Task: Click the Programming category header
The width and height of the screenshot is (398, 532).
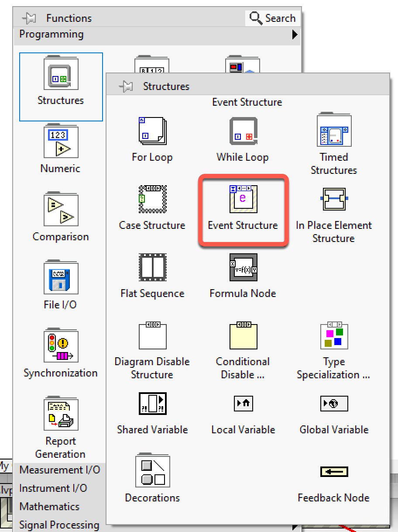Action: [158, 35]
